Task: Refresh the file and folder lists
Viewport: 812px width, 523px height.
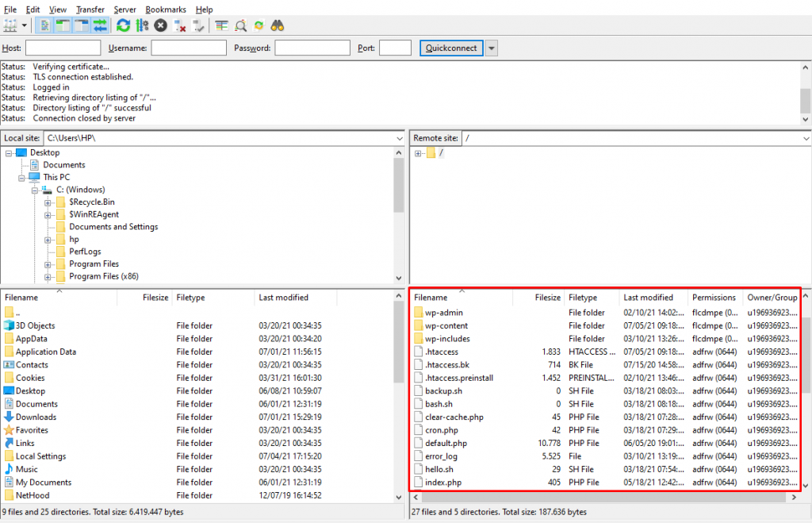Action: click(x=123, y=25)
